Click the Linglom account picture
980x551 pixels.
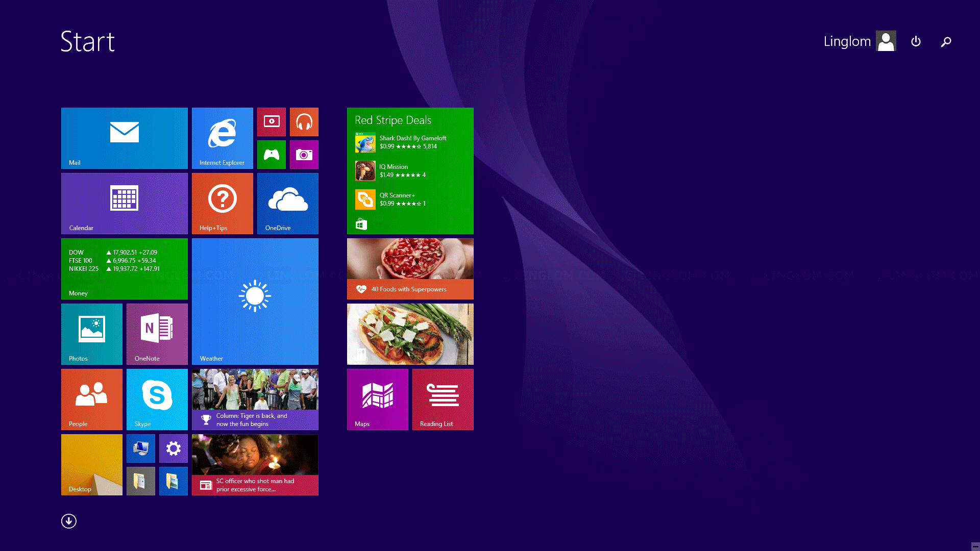point(887,41)
